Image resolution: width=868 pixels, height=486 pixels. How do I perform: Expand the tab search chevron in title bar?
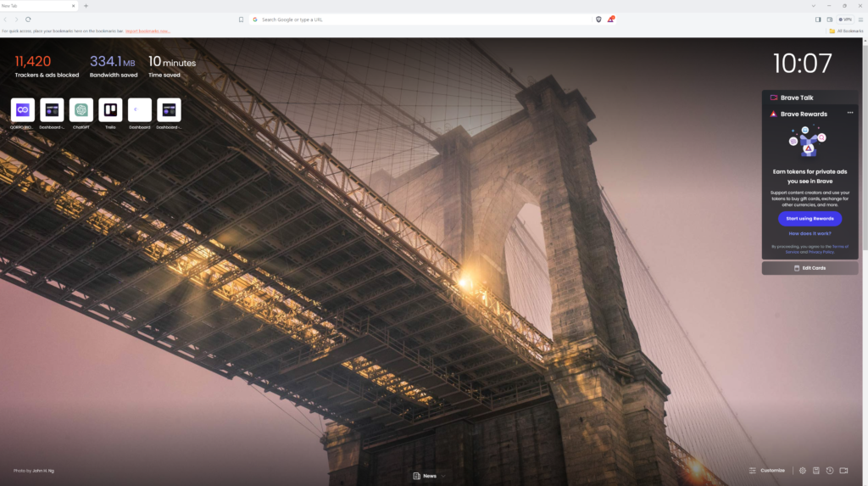coord(813,6)
